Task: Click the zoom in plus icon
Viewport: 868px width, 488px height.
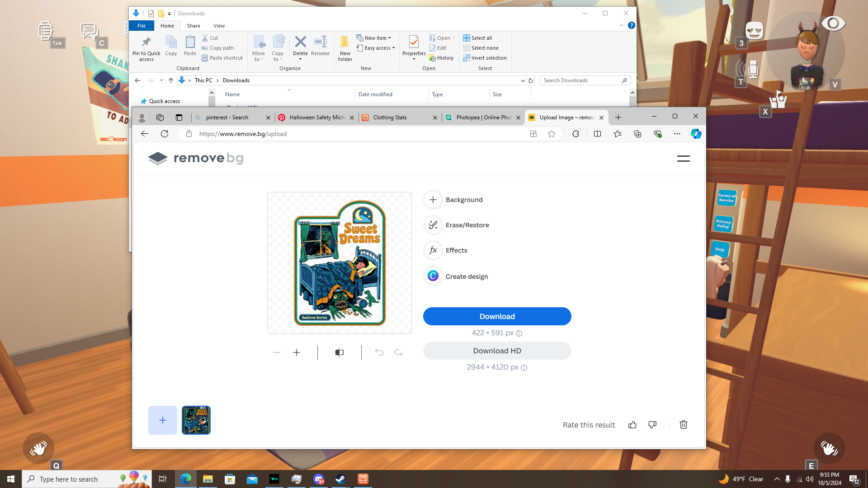Action: [x=297, y=352]
